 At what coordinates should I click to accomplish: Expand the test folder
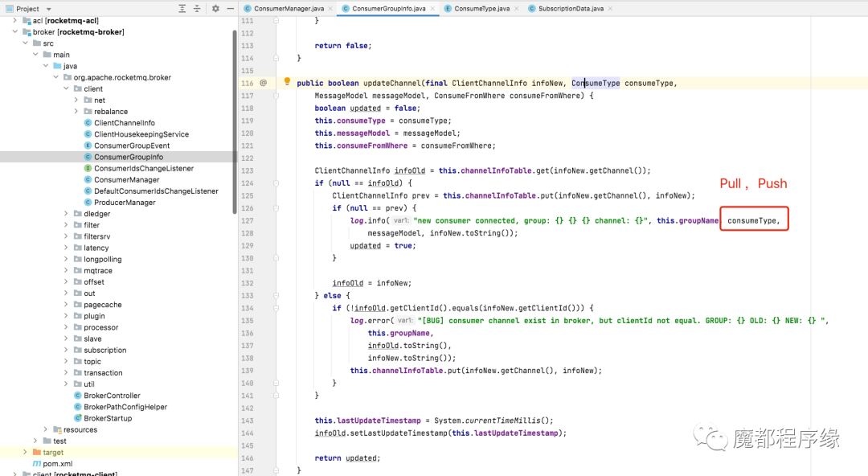click(x=35, y=441)
